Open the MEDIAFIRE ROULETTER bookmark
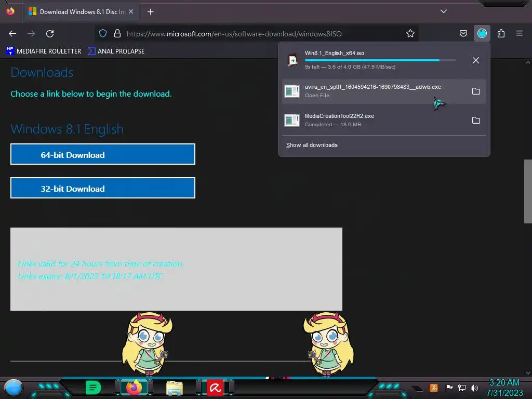 click(44, 51)
